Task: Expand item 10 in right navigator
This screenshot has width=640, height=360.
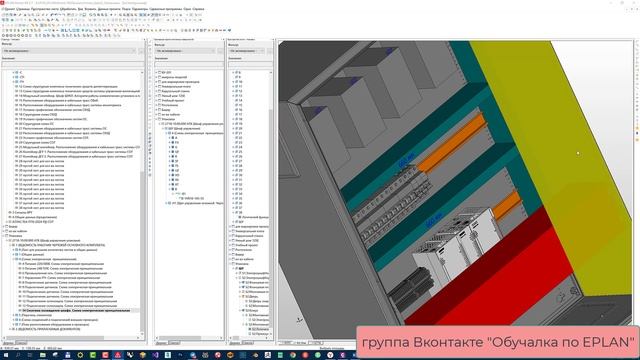Action: point(233,82)
